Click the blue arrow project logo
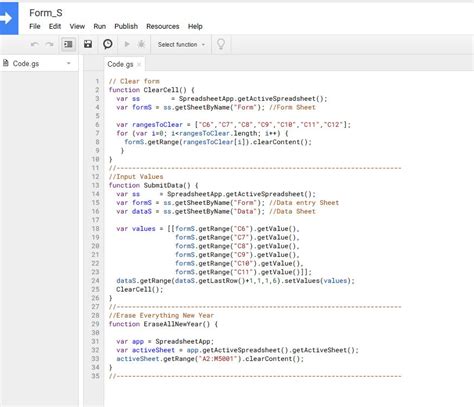This screenshot has height=407, width=474. (9, 18)
